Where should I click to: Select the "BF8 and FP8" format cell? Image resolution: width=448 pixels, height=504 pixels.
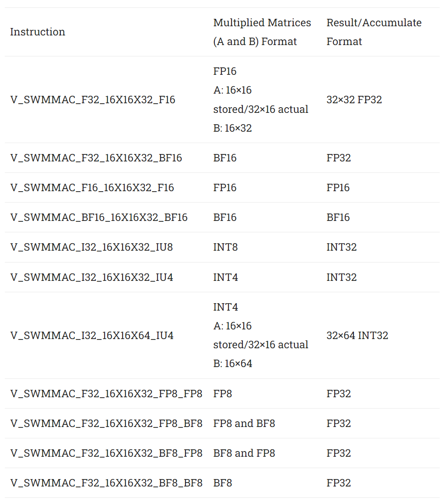click(244, 453)
